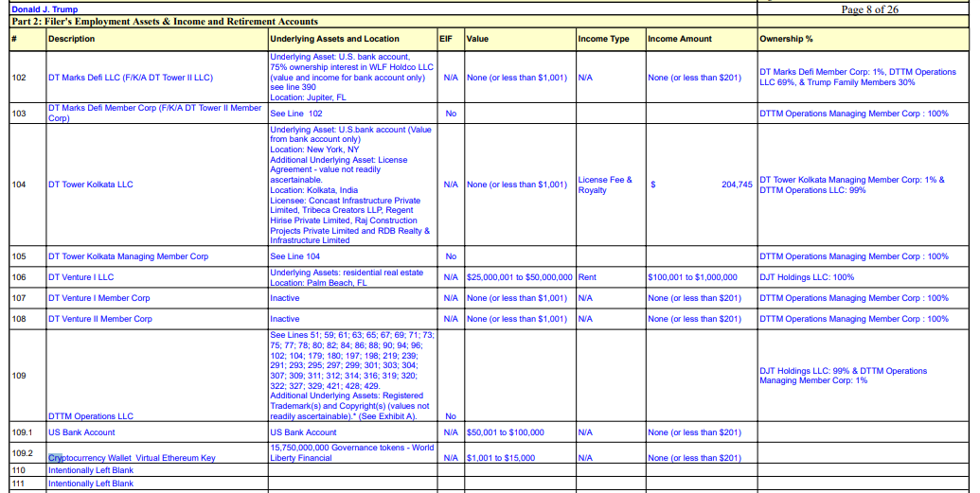Select the US Bank Account description in row 109.1
The height and width of the screenshot is (493, 980).
81,432
